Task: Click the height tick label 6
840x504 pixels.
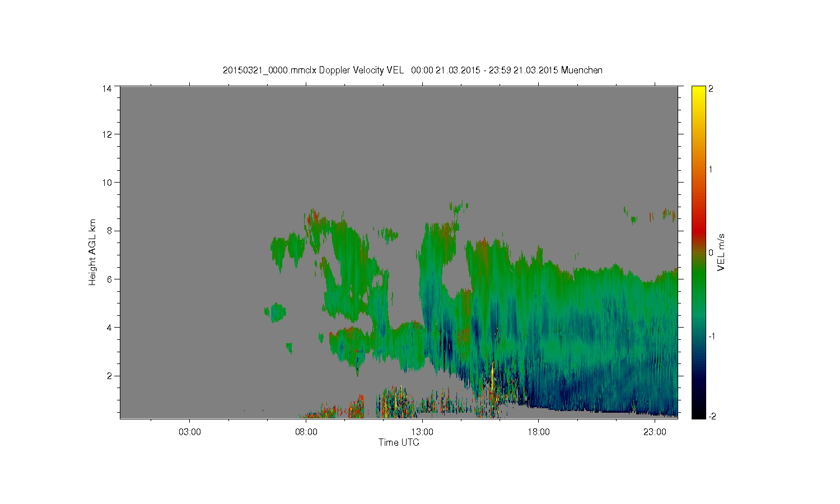Action: (109, 279)
